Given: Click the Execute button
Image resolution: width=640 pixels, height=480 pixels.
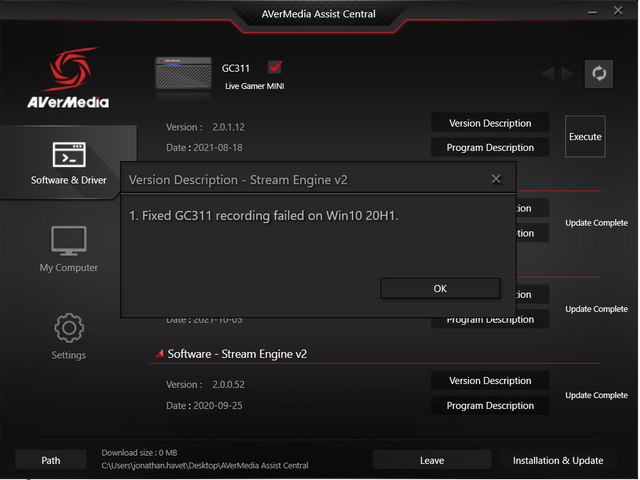Looking at the screenshot, I should pos(587,137).
